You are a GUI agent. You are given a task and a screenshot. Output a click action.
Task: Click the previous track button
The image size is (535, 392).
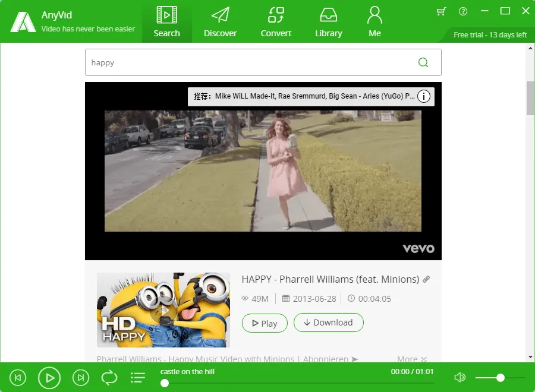click(x=18, y=378)
